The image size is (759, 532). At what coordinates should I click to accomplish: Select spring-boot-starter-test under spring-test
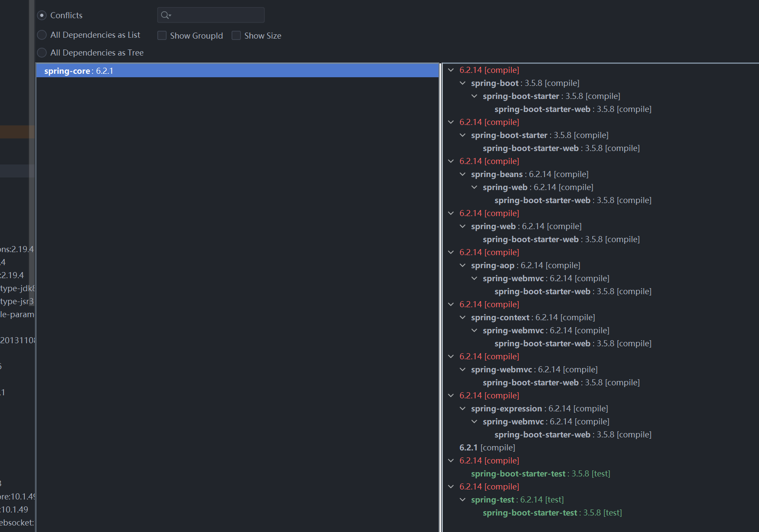[x=552, y=512]
